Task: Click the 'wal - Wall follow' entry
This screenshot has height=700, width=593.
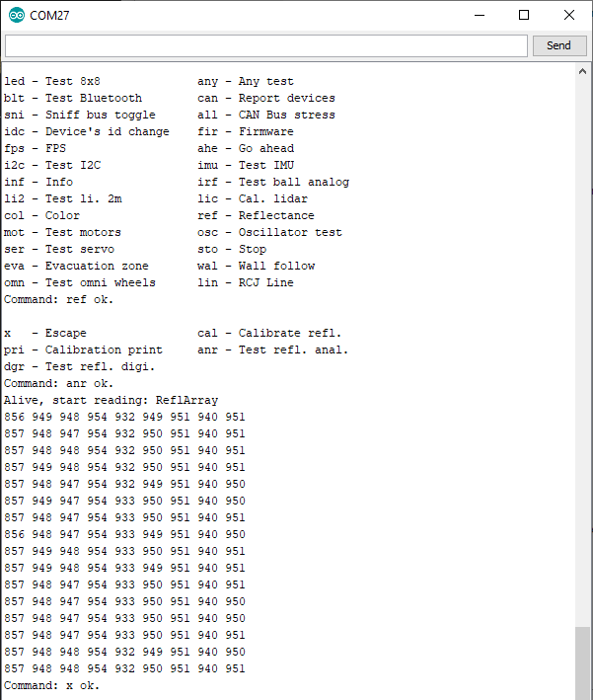Action: [x=256, y=266]
